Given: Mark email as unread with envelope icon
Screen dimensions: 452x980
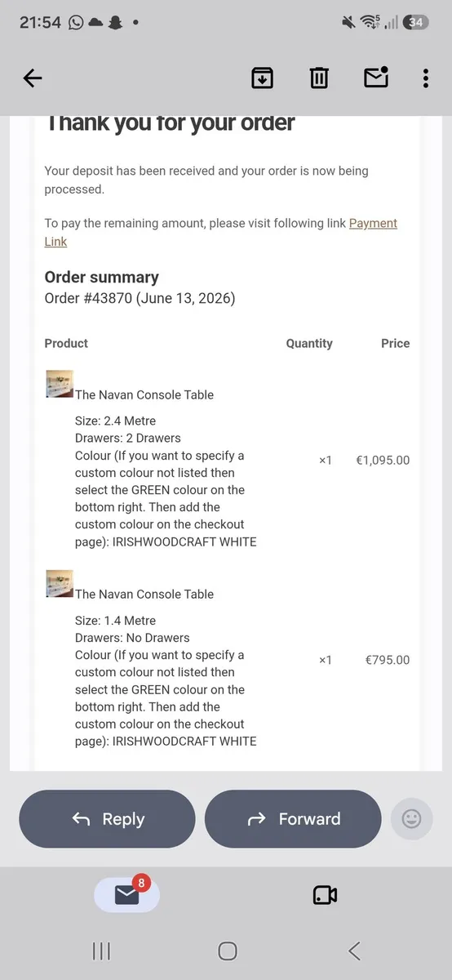Looking at the screenshot, I should [x=376, y=78].
